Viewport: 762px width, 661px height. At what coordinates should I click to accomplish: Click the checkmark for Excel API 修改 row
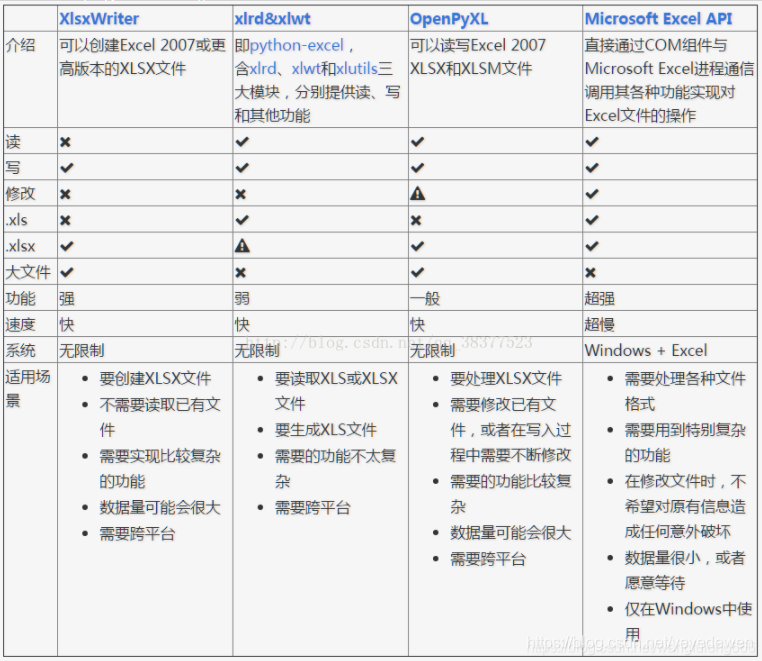pos(592,194)
